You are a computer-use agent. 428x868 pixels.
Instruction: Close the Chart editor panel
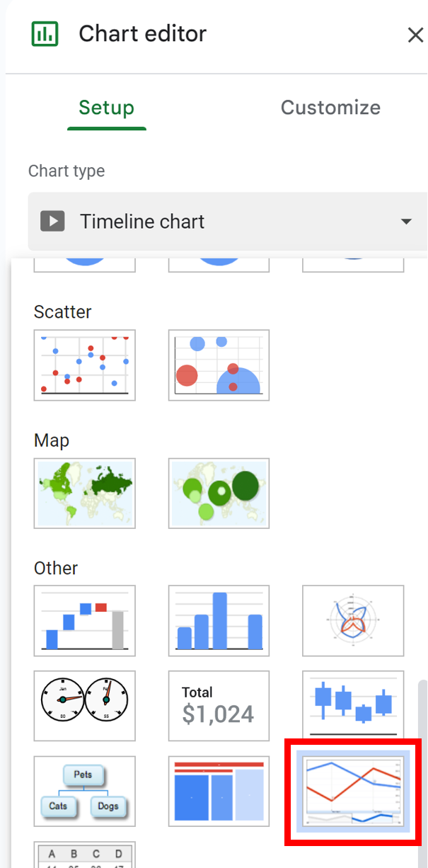point(415,35)
